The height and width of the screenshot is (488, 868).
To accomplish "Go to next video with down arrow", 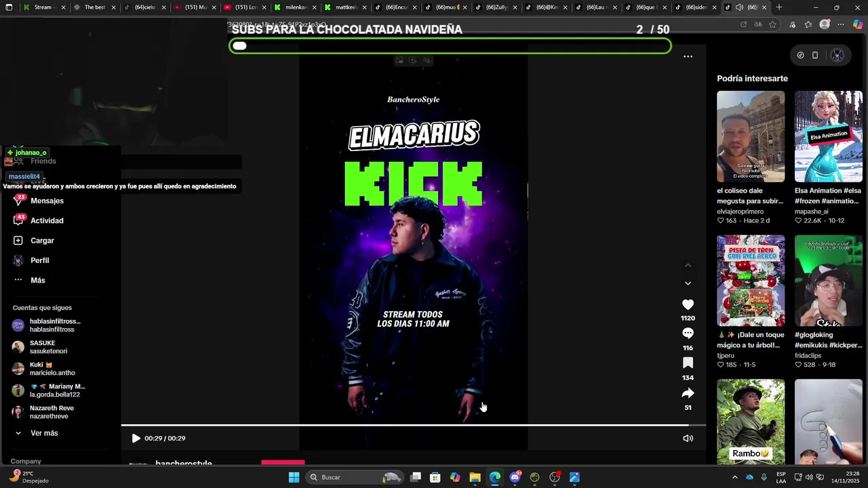I will click(688, 283).
